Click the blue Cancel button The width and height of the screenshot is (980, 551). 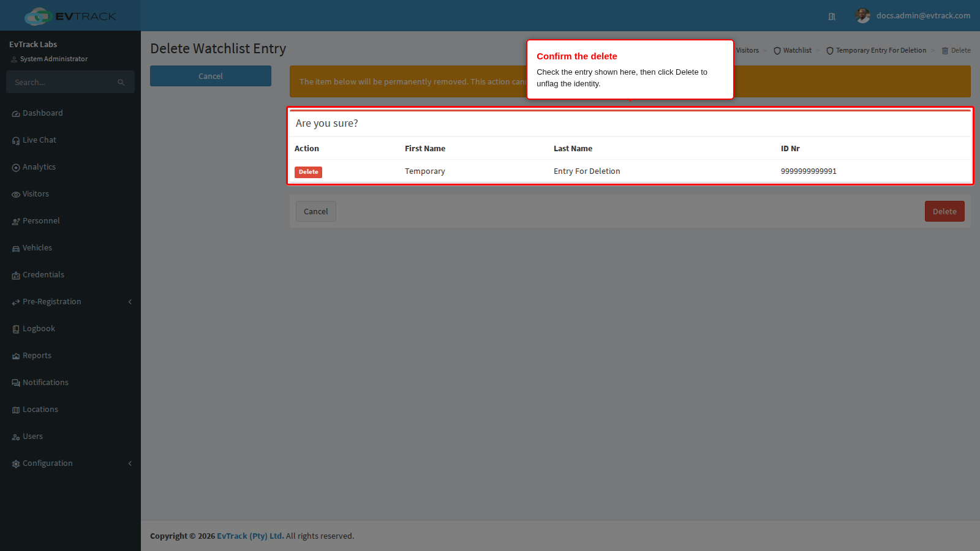(211, 76)
